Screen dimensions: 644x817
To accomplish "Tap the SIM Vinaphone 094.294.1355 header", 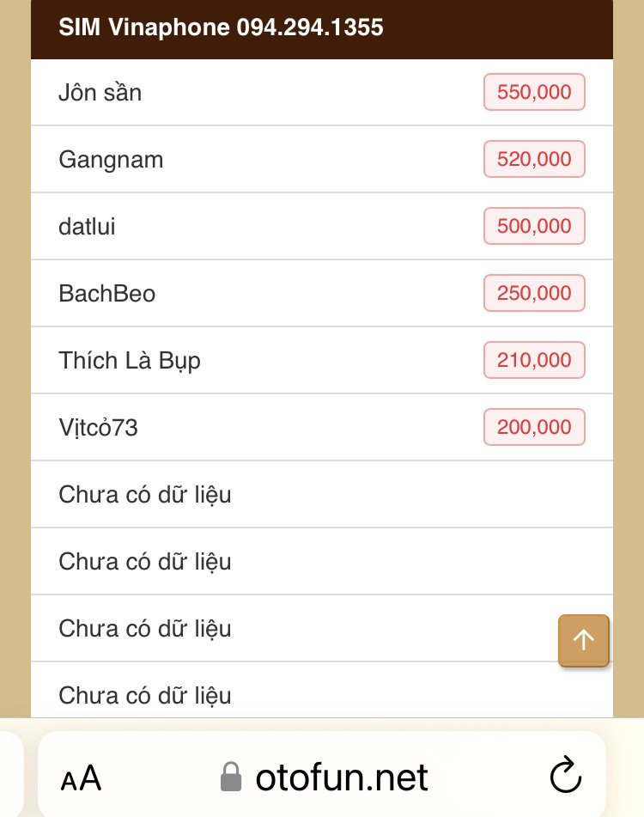I will click(222, 27).
